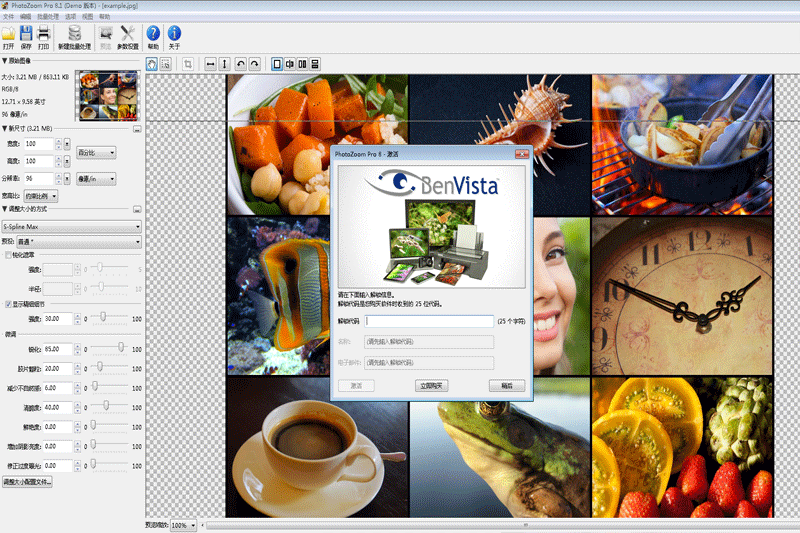Switch to single preview view
Screen dimensions: 800x533
(277, 64)
